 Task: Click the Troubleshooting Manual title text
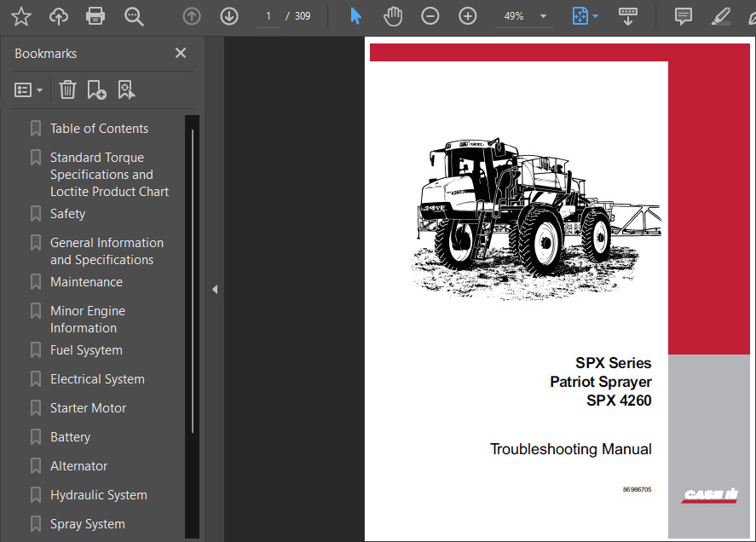[x=570, y=449]
